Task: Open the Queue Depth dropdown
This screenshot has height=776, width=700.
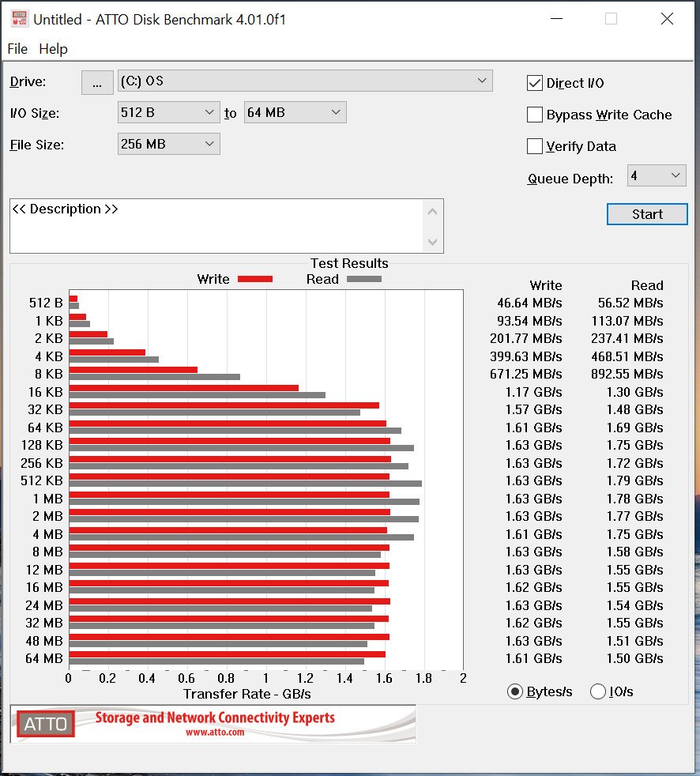Action: 657,175
